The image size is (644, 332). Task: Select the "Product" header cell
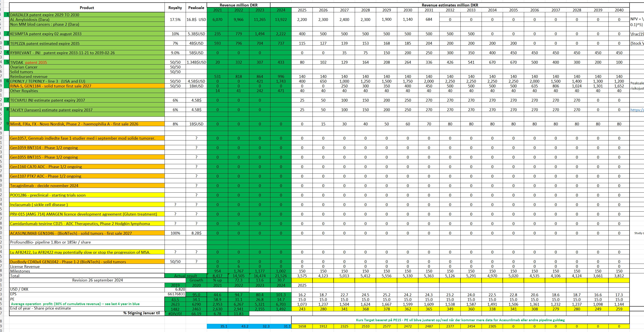coord(87,8)
